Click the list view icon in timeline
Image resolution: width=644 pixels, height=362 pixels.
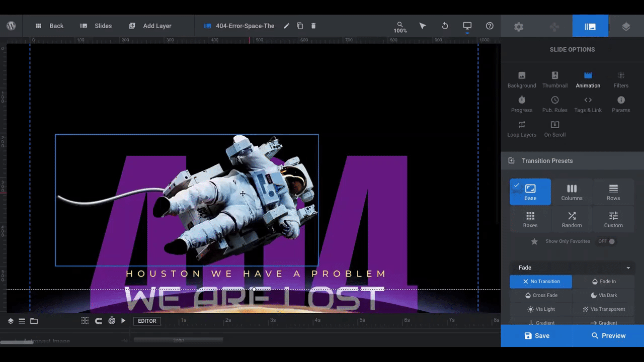pos(22,321)
